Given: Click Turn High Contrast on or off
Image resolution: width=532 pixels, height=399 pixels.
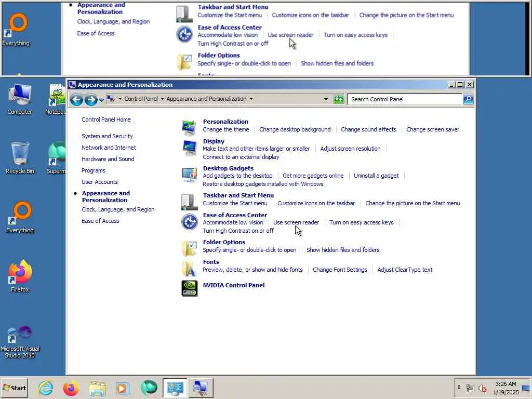Looking at the screenshot, I should point(238,231).
